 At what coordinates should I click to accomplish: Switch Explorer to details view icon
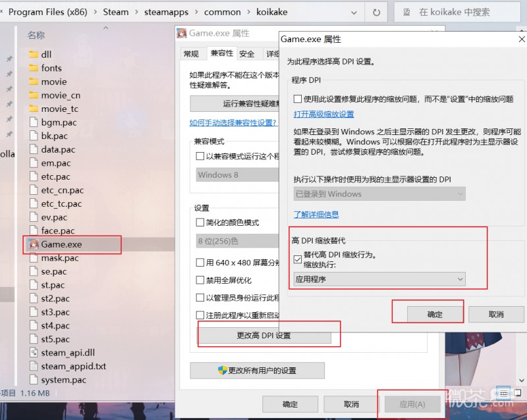pyautogui.click(x=504, y=393)
